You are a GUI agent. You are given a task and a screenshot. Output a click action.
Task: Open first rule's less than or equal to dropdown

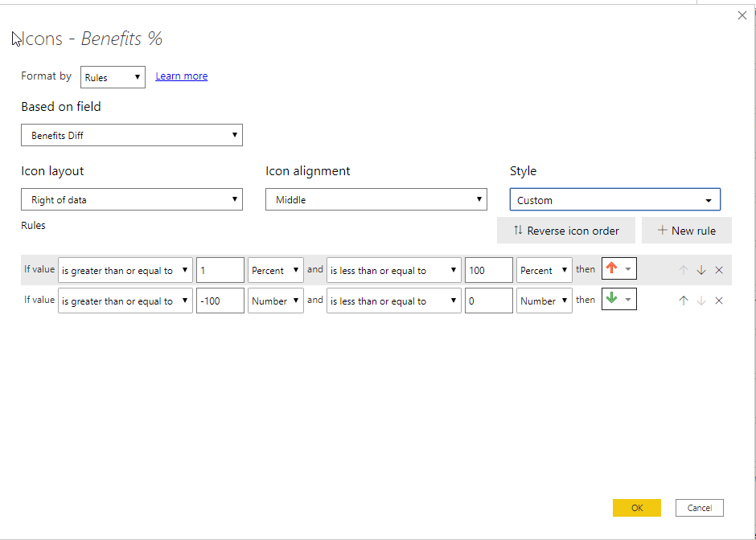tap(394, 270)
